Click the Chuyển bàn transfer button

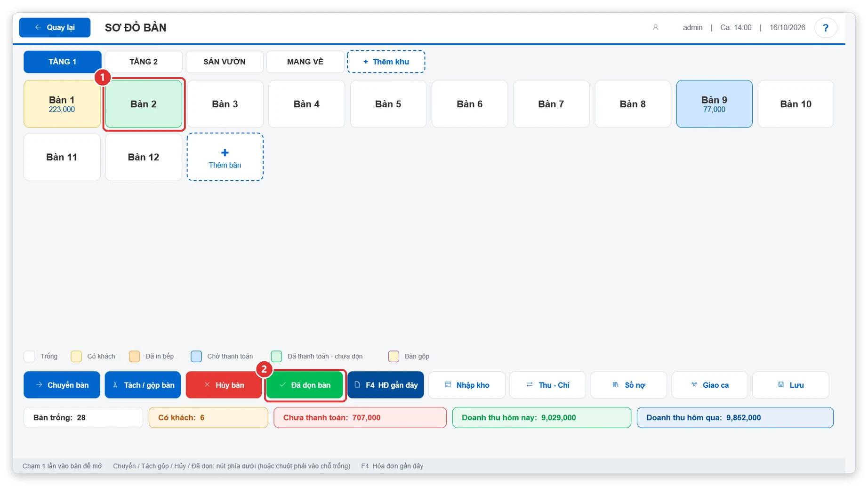62,385
